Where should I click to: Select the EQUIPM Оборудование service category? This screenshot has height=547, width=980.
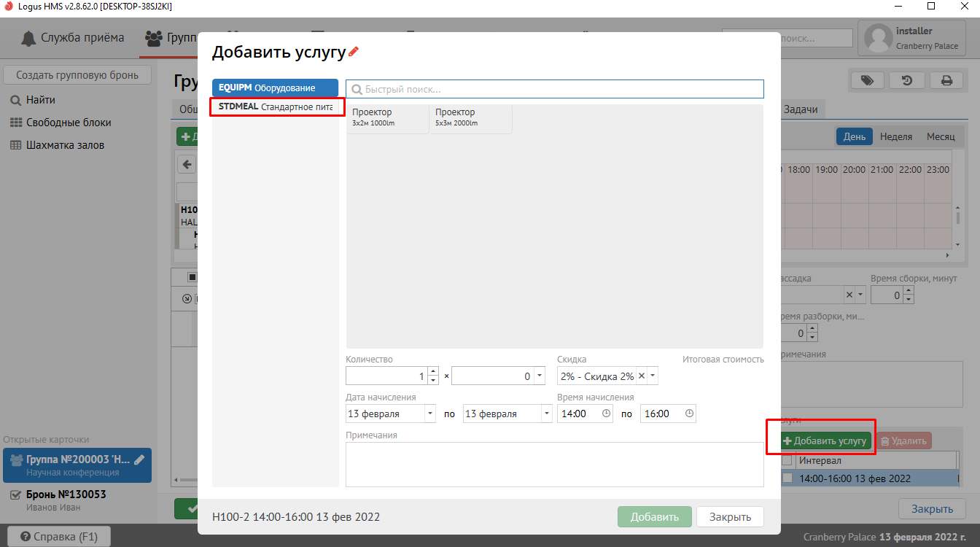pos(275,88)
